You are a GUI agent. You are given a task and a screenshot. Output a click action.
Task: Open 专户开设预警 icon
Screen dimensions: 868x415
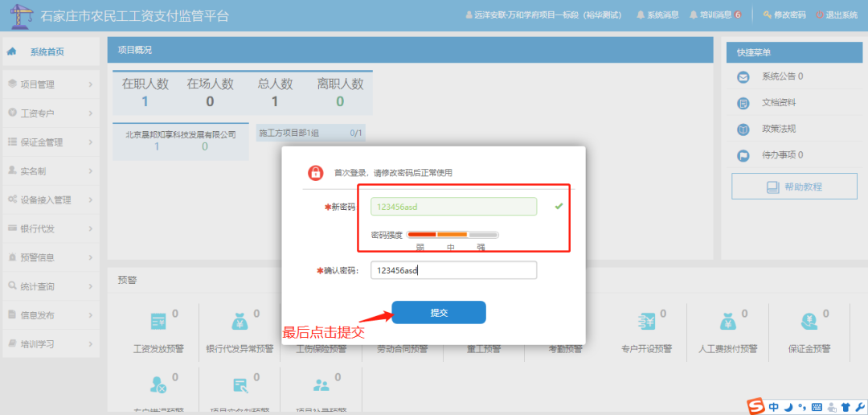tap(646, 321)
